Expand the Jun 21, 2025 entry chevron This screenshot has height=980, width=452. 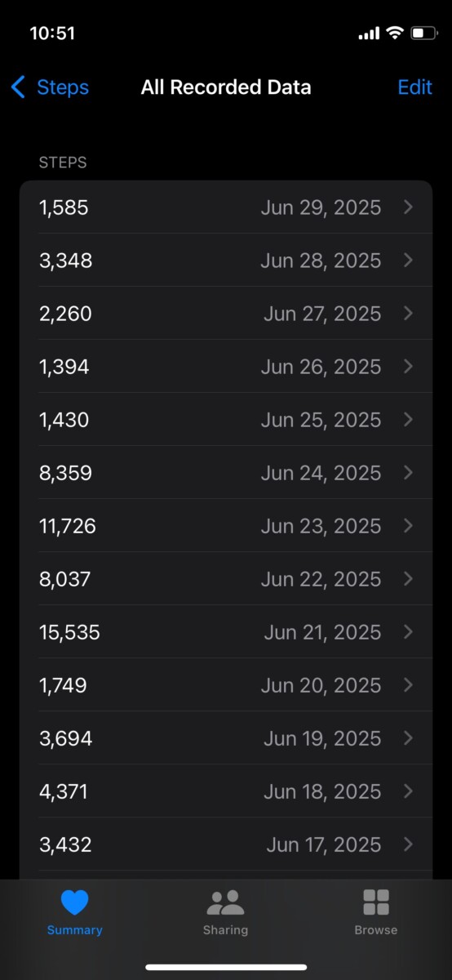coord(409,632)
